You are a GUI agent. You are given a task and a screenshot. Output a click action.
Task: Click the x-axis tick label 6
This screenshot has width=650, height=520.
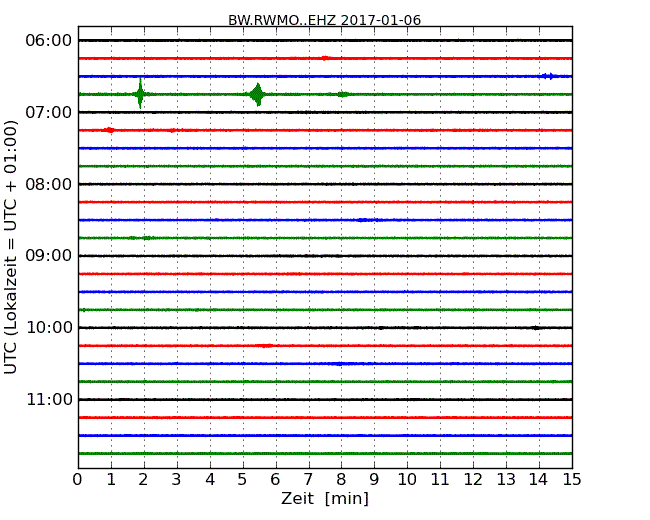(x=275, y=479)
